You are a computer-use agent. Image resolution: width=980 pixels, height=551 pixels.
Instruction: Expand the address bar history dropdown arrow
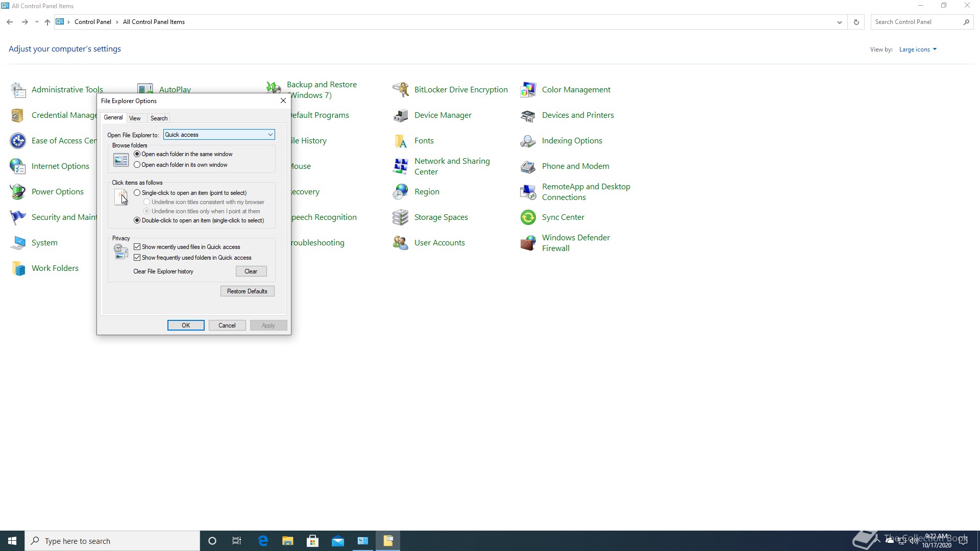(839, 22)
